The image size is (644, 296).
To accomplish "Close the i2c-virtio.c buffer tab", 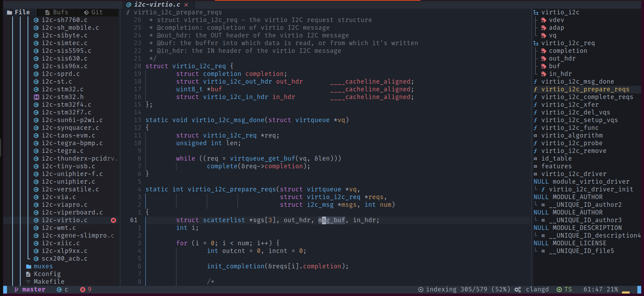I will click(x=186, y=5).
